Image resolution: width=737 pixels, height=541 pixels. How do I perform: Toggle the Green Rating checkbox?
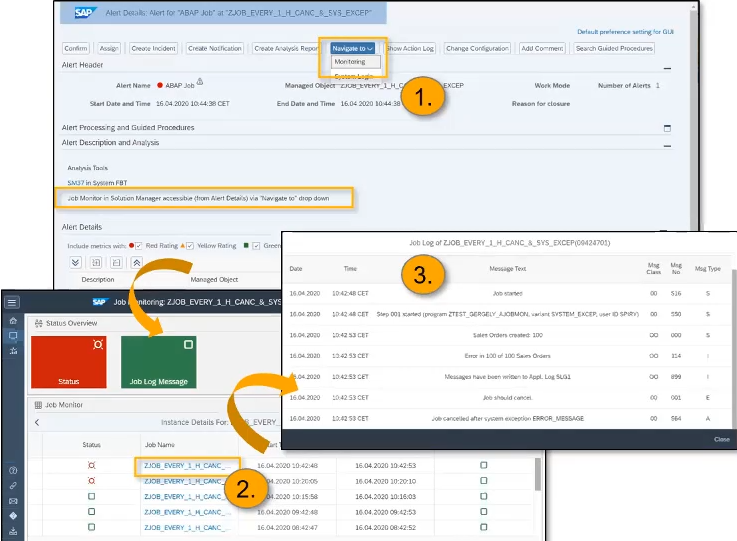pyautogui.click(x=256, y=245)
